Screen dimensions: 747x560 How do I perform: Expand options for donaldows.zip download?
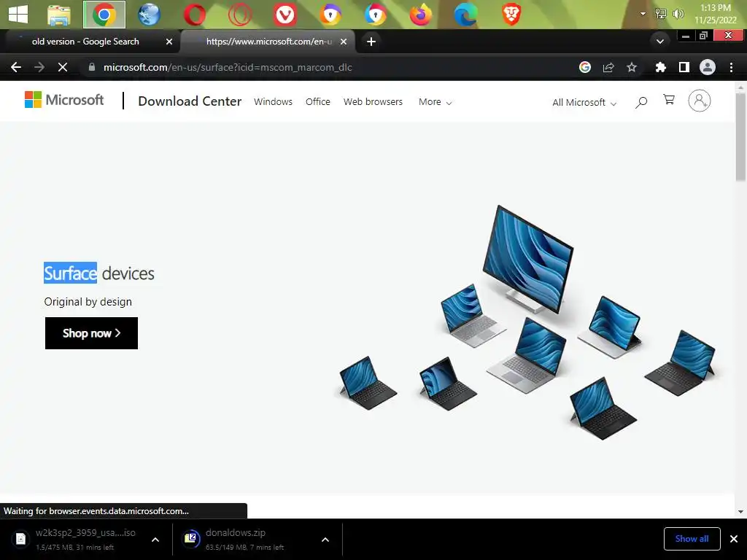[x=325, y=540]
